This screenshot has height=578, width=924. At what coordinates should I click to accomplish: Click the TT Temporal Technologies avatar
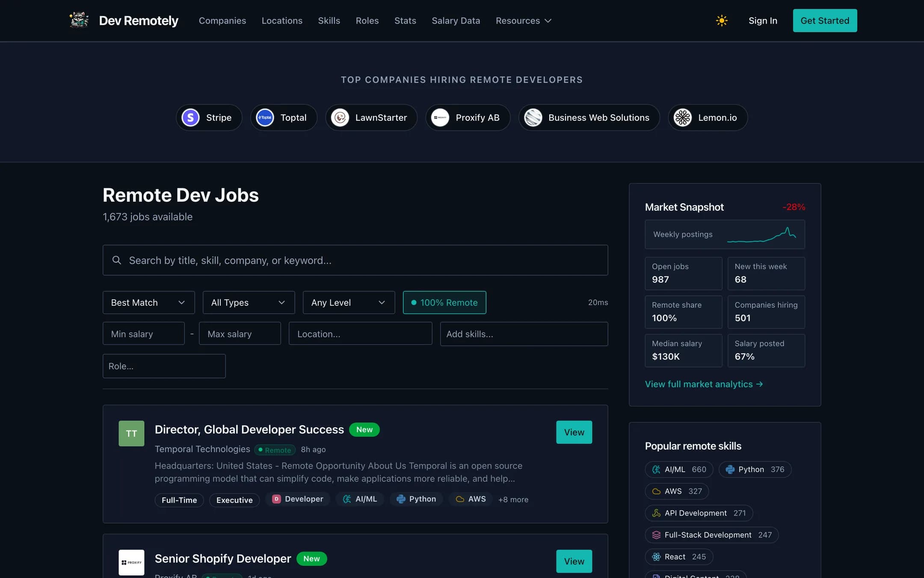[x=131, y=433]
